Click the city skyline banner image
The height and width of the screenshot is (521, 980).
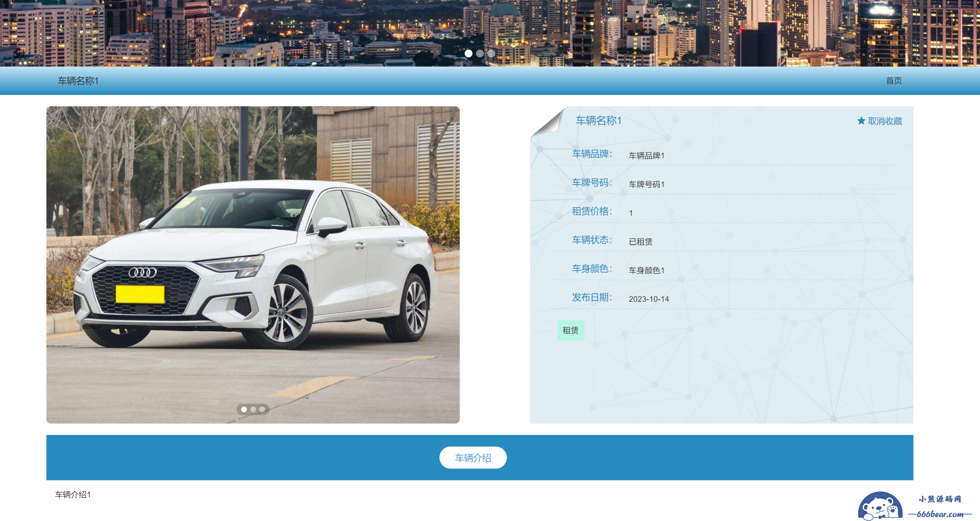point(490,33)
